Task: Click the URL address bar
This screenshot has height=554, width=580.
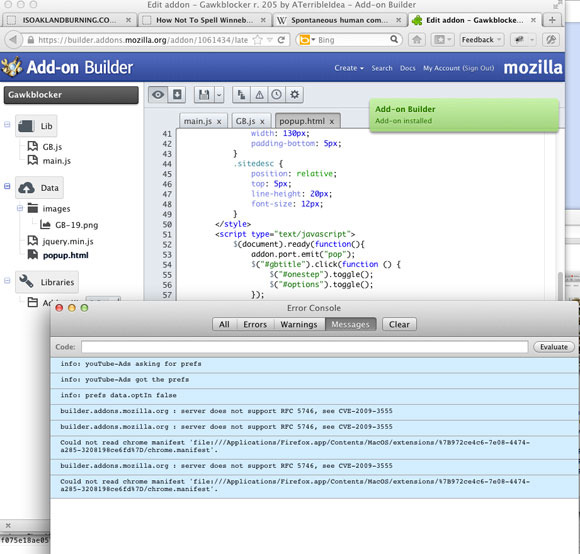Action: (x=142, y=40)
